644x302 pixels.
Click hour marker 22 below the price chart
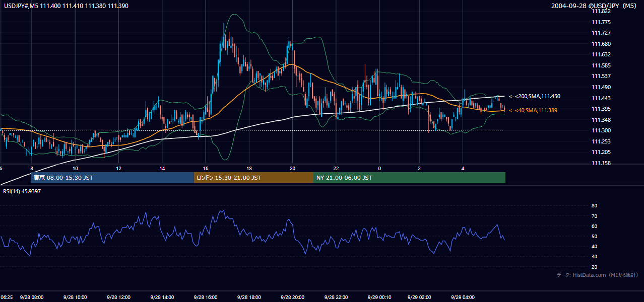[x=336, y=168]
